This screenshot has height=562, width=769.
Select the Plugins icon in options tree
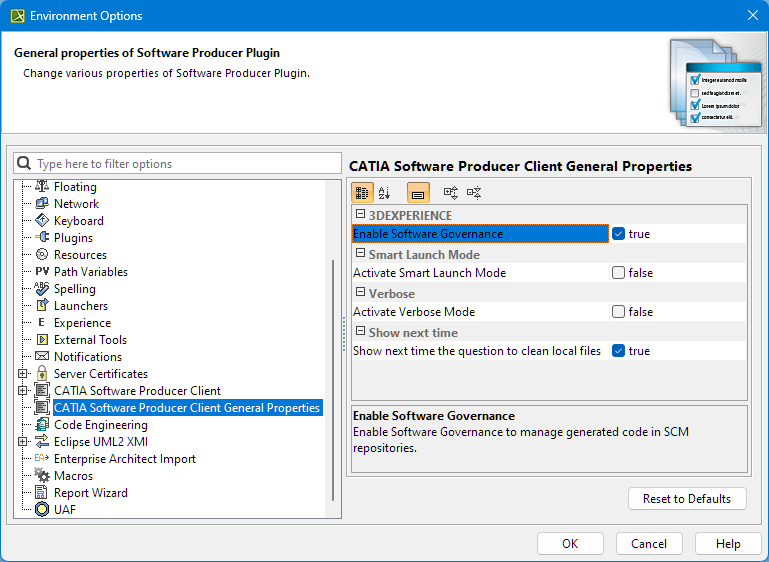pyautogui.click(x=42, y=238)
